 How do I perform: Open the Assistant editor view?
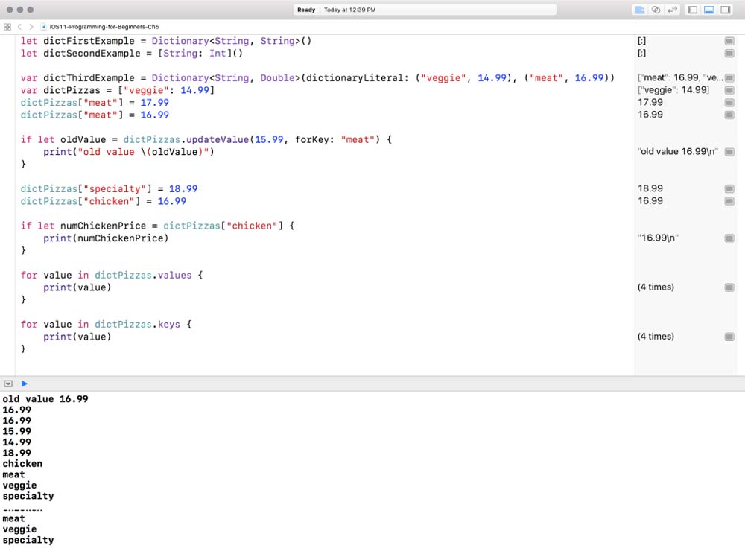pyautogui.click(x=656, y=10)
